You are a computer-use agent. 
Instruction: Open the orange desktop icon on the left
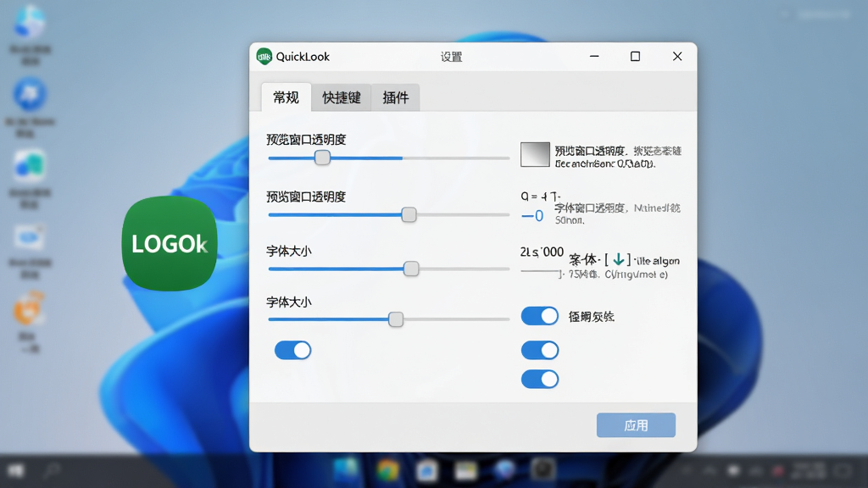29,308
